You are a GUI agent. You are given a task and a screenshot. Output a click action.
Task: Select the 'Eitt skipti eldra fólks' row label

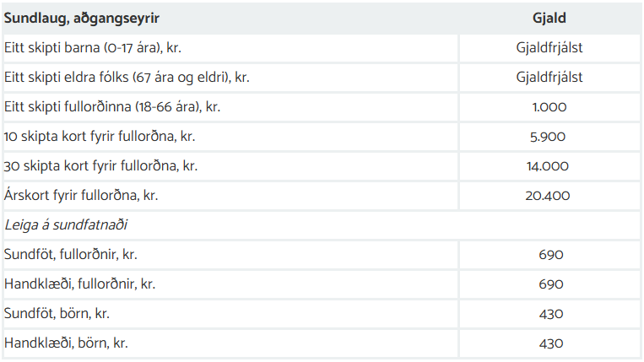coord(127,78)
